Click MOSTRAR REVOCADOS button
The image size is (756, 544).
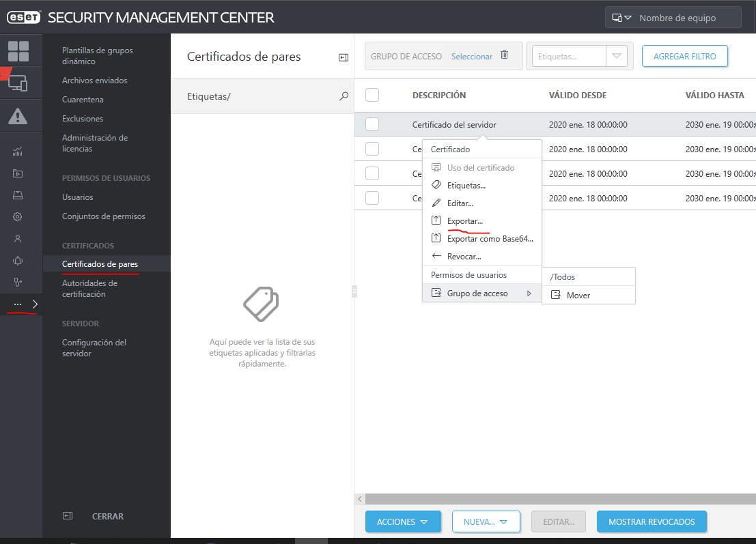652,522
